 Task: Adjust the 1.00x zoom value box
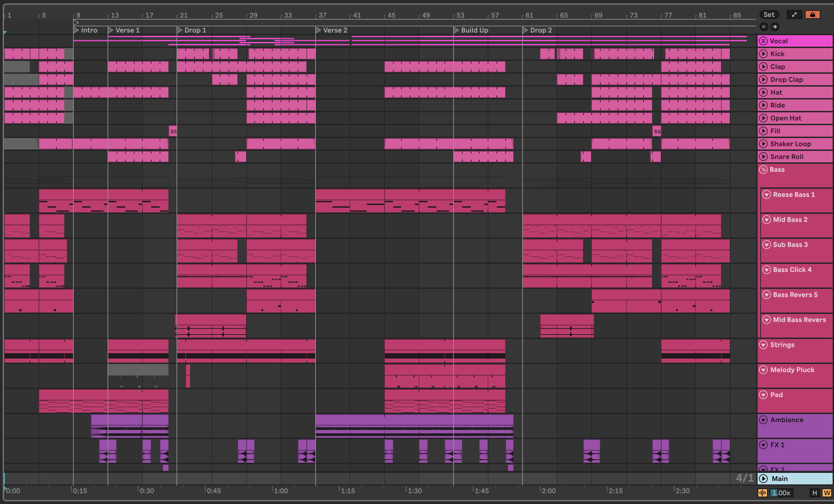(x=781, y=493)
